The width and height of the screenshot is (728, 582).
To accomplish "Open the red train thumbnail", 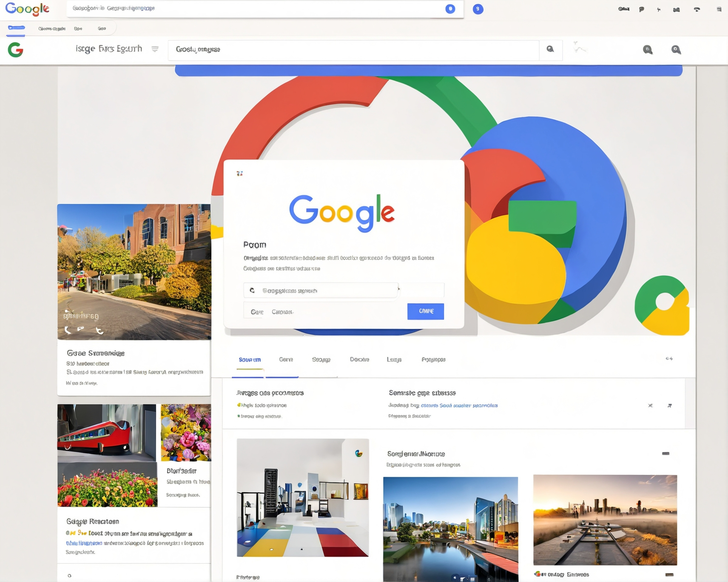I will click(107, 433).
